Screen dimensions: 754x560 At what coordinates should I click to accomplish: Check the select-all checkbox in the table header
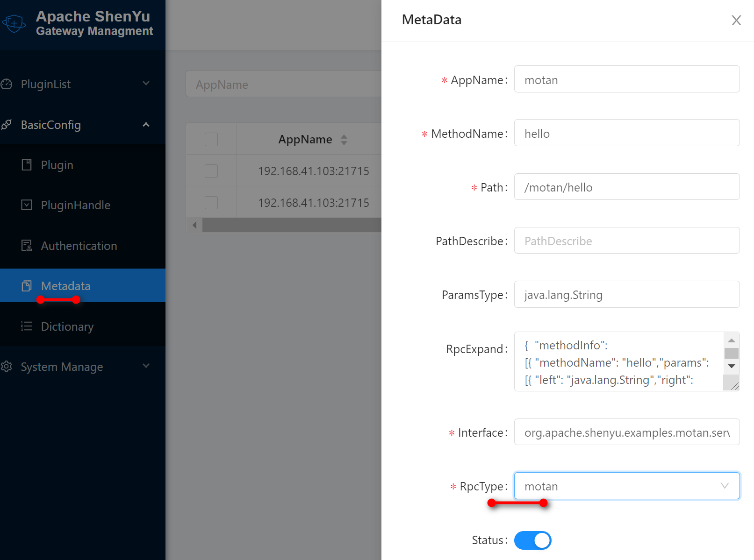(x=211, y=139)
